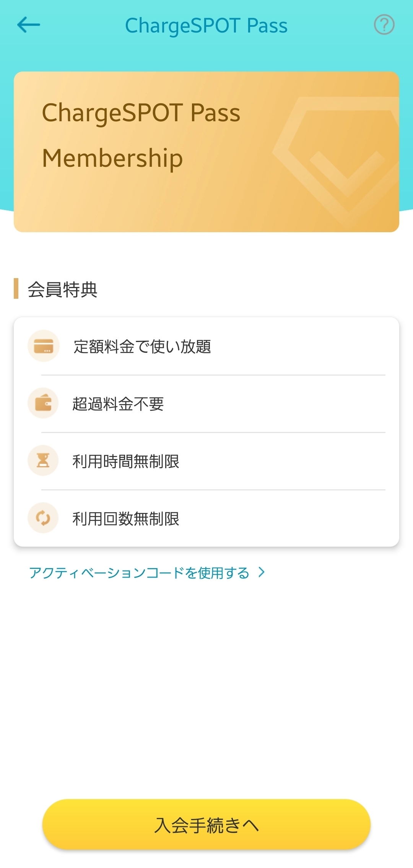Tap the 超過料金不要 benefit text

[118, 404]
